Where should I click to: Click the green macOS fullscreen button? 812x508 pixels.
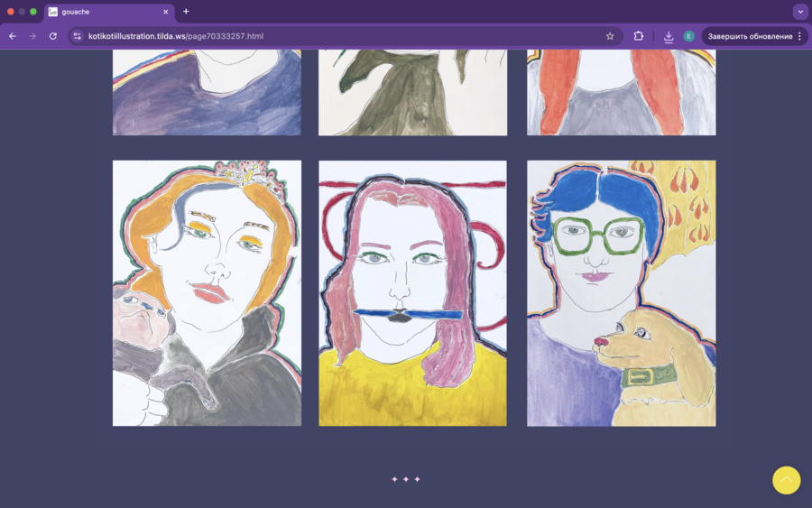point(33,12)
